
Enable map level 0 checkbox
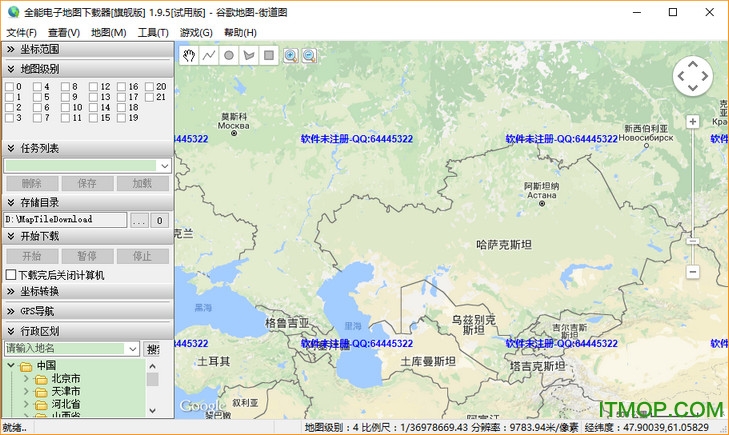(9, 86)
